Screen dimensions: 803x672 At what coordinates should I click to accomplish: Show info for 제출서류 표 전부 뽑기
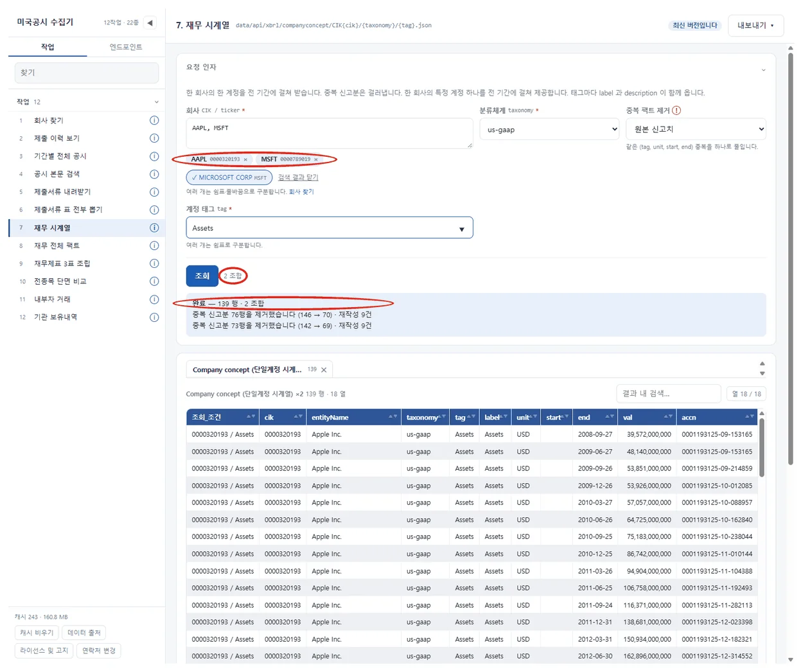pyautogui.click(x=154, y=210)
